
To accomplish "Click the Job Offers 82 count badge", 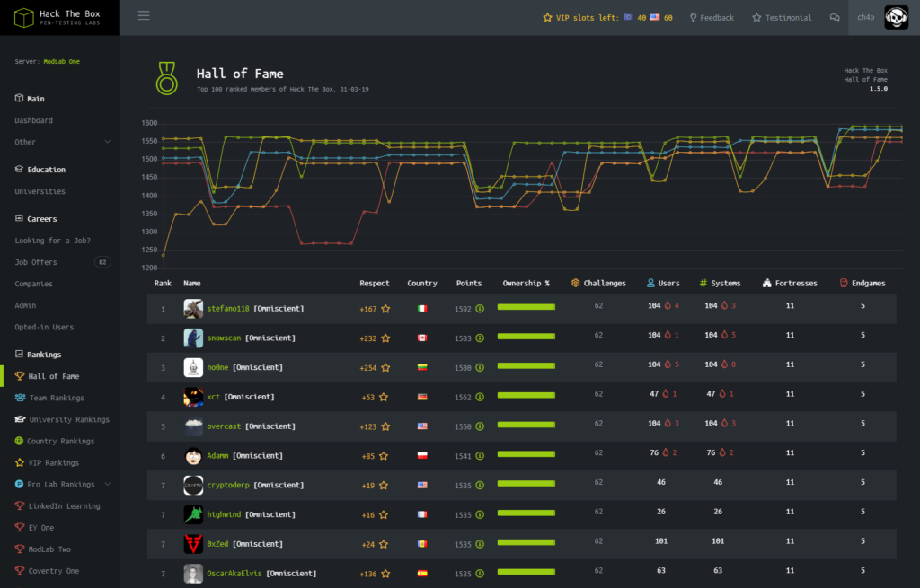I will tap(102, 262).
